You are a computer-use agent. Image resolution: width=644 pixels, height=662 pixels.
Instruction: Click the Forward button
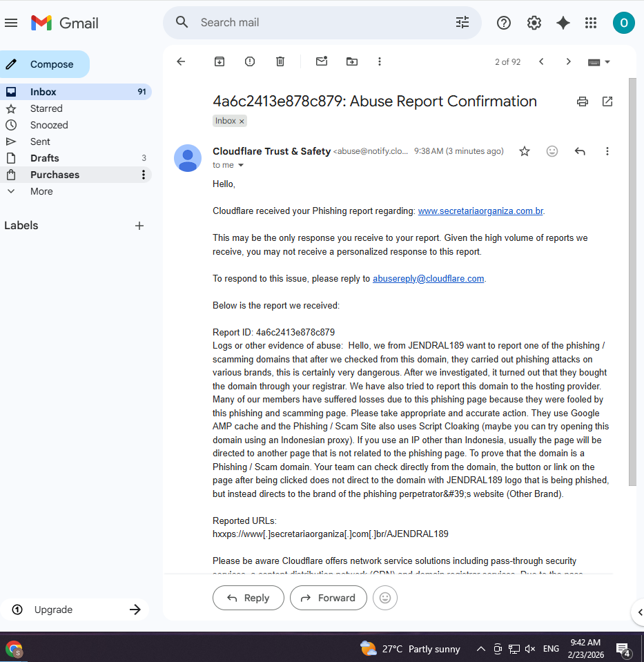click(328, 598)
